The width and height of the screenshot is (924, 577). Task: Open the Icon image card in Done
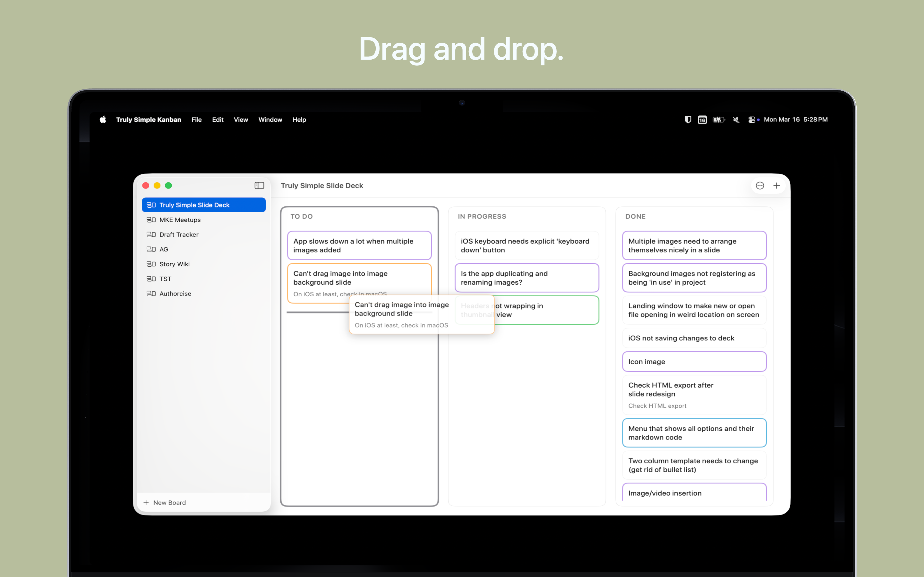point(694,361)
